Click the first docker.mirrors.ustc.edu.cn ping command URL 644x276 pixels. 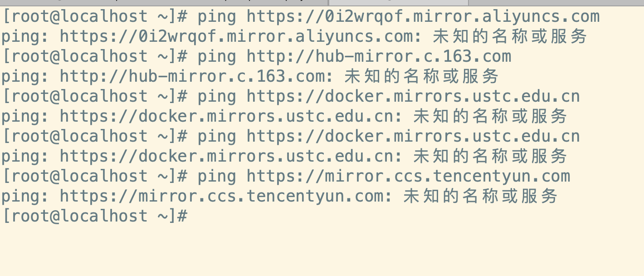(x=413, y=96)
